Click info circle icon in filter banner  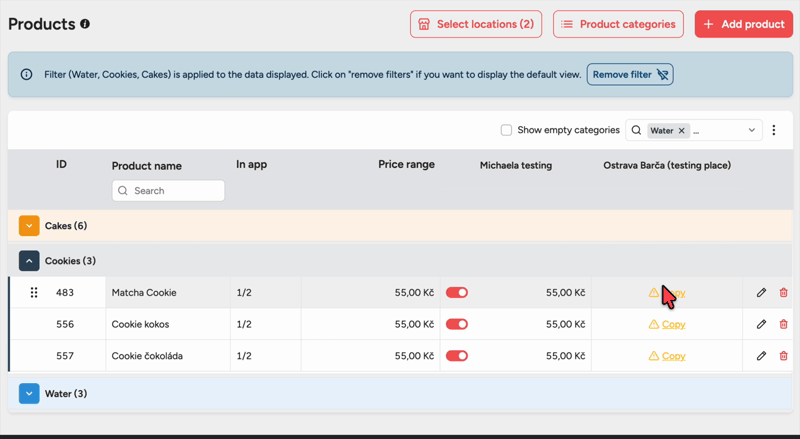26,75
